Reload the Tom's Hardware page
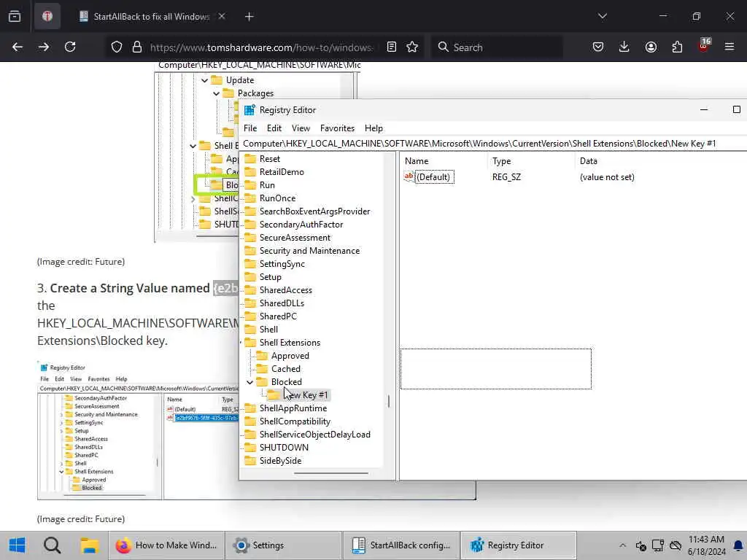This screenshot has width=747, height=560. 70,47
